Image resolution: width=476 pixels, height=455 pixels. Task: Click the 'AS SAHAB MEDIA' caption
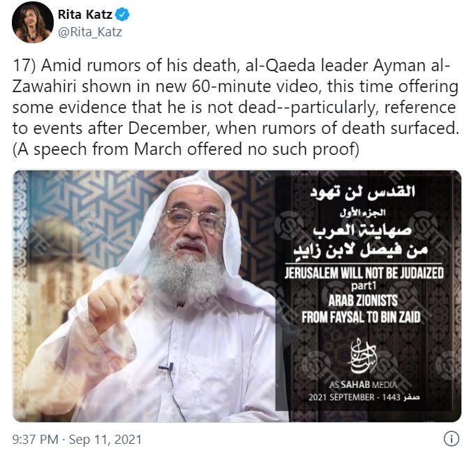pyautogui.click(x=363, y=385)
